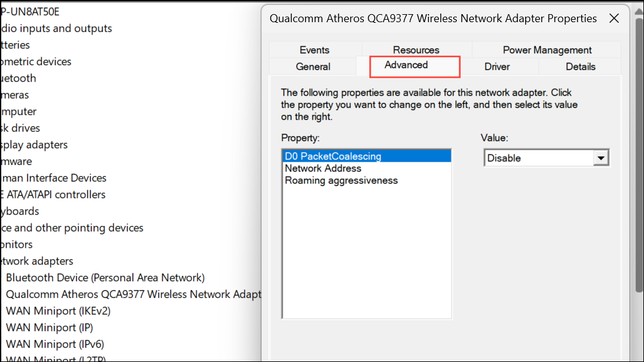
Task: Select Qualcomm Atheros QCA9377 adapter in tree
Action: [134, 294]
